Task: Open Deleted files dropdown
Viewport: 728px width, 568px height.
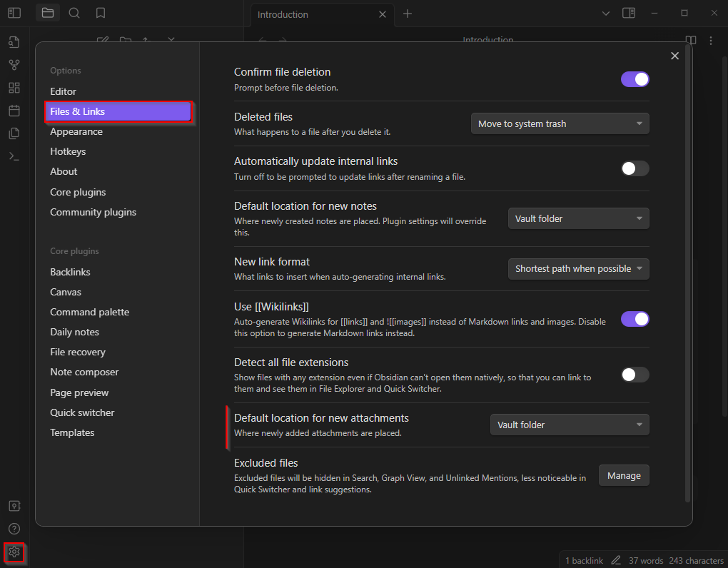Action: [x=560, y=124]
